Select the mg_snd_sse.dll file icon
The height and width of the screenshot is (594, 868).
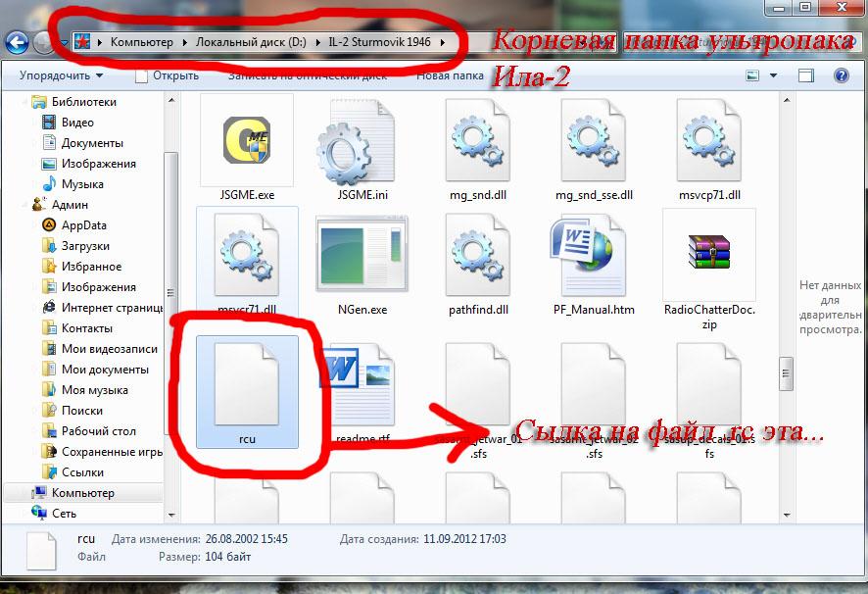tap(594, 139)
